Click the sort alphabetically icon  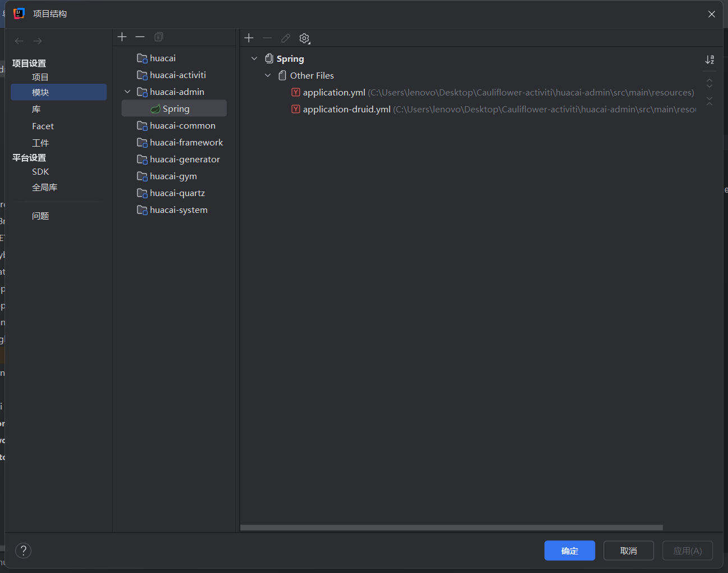pos(709,60)
